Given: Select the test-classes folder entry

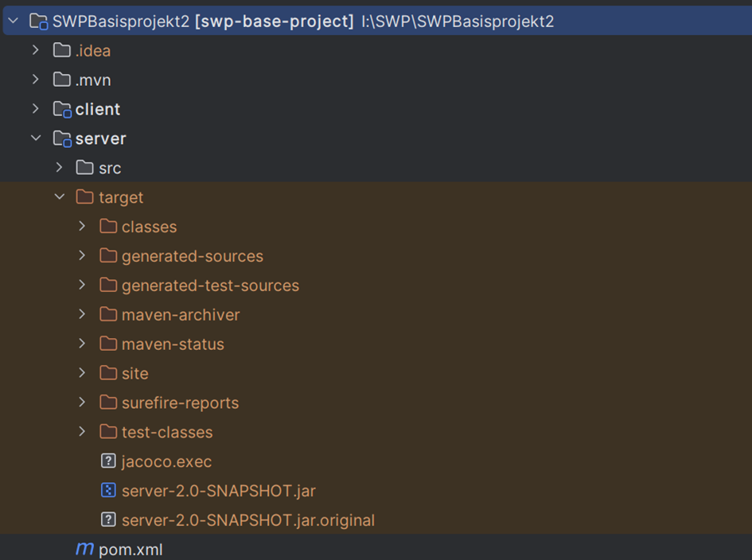Looking at the screenshot, I should pos(167,433).
